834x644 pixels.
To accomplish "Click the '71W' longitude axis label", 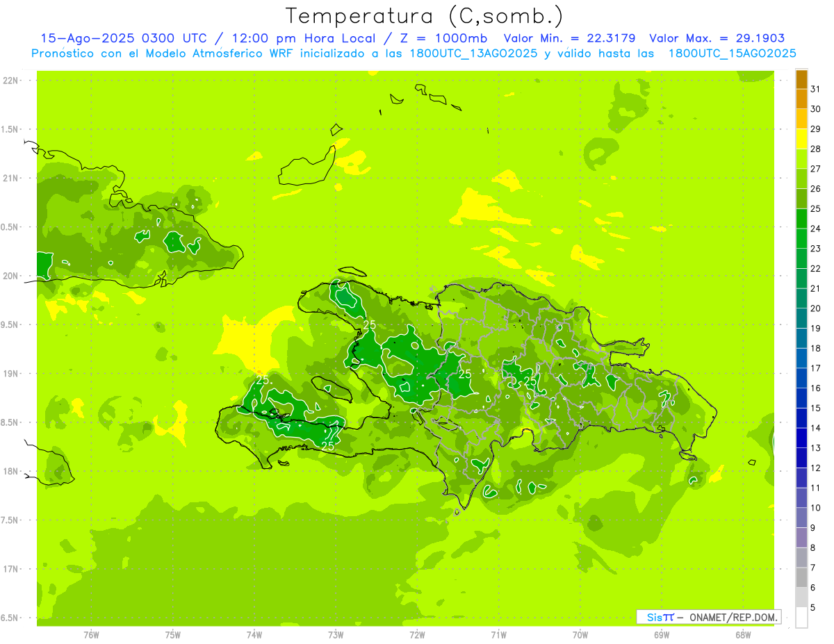I will click(x=498, y=634).
